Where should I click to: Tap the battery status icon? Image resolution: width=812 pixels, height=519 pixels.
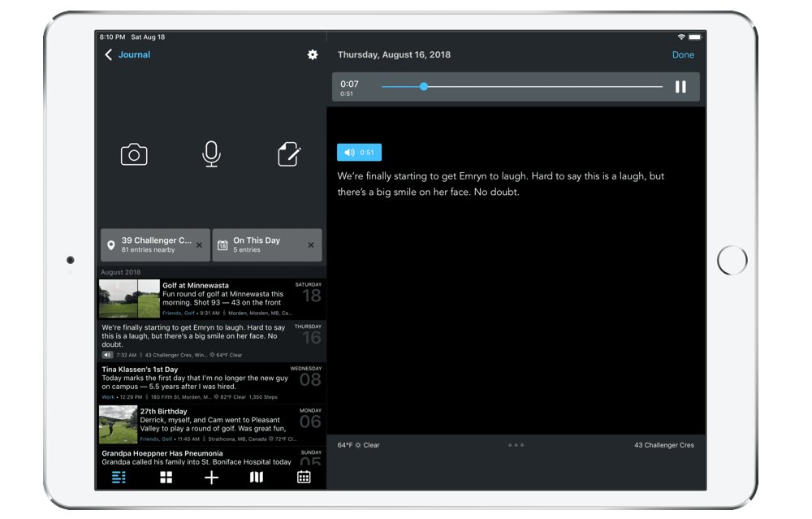(695, 37)
